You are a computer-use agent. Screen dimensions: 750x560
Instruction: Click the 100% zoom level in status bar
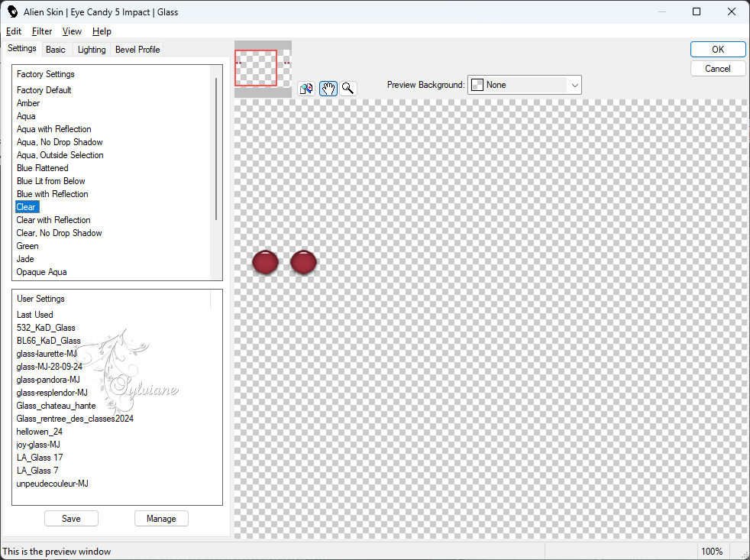click(x=711, y=551)
